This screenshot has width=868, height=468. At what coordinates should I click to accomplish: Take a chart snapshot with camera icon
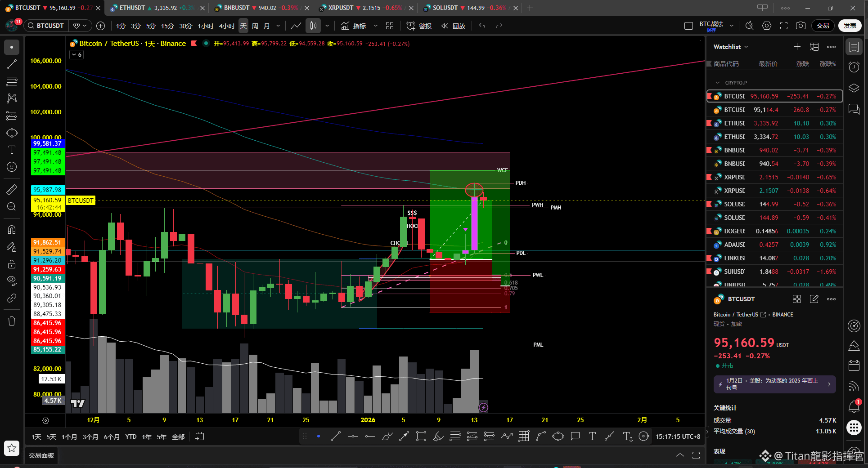tap(801, 26)
